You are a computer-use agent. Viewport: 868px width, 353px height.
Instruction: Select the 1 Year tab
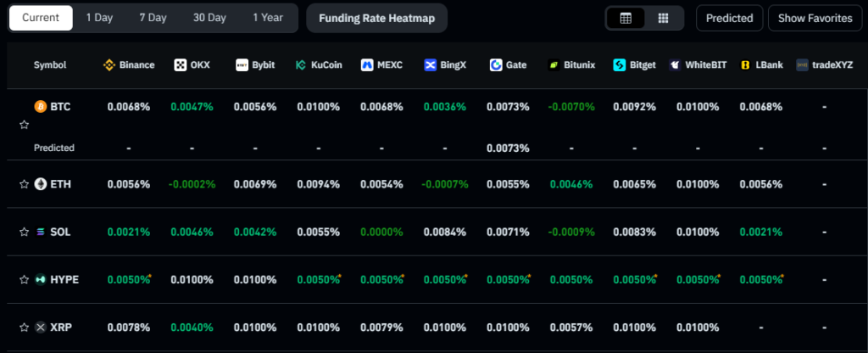[268, 18]
